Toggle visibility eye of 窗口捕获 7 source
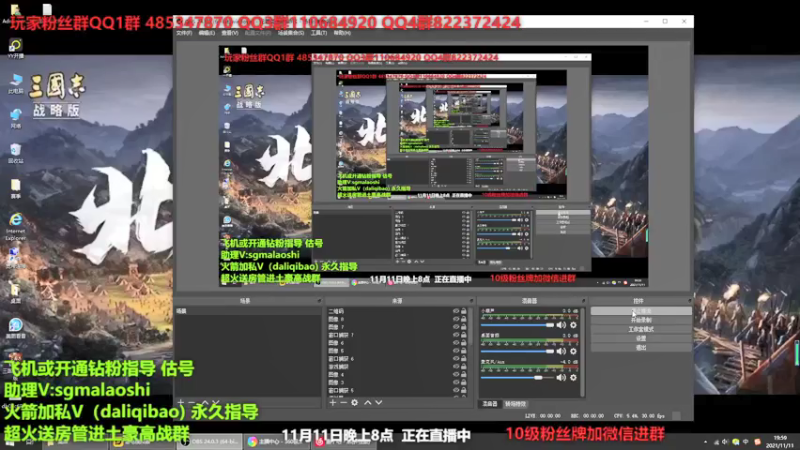 [456, 335]
